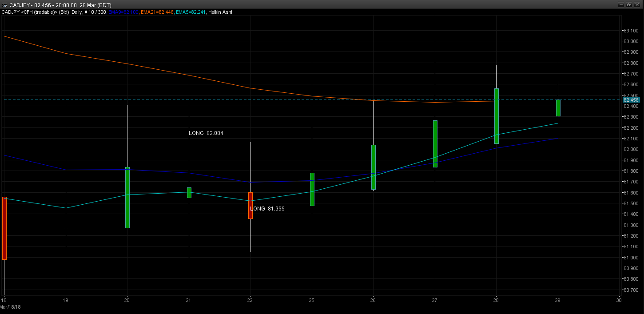Select the LONG 81.399 trade annotation
This screenshot has height=314, width=644.
point(267,209)
